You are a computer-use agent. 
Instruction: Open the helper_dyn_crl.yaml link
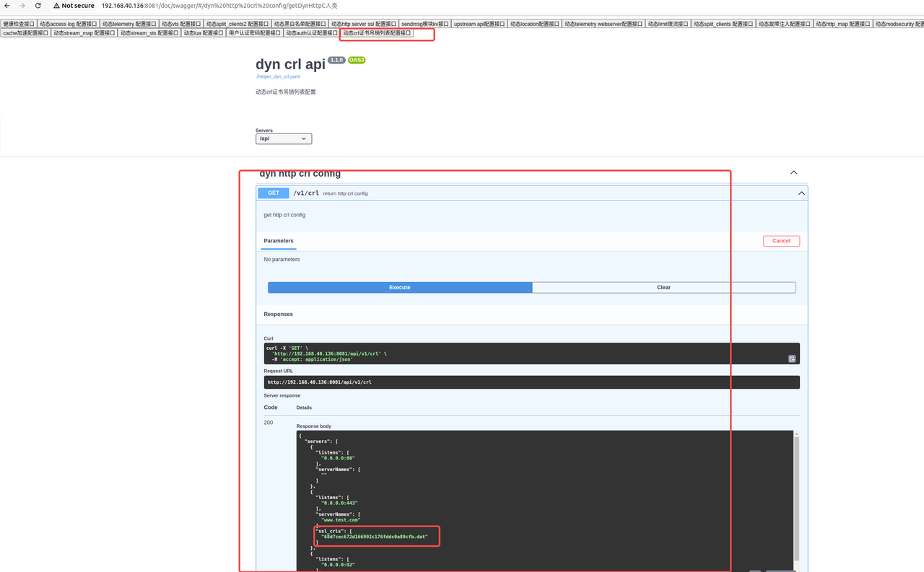click(x=278, y=76)
